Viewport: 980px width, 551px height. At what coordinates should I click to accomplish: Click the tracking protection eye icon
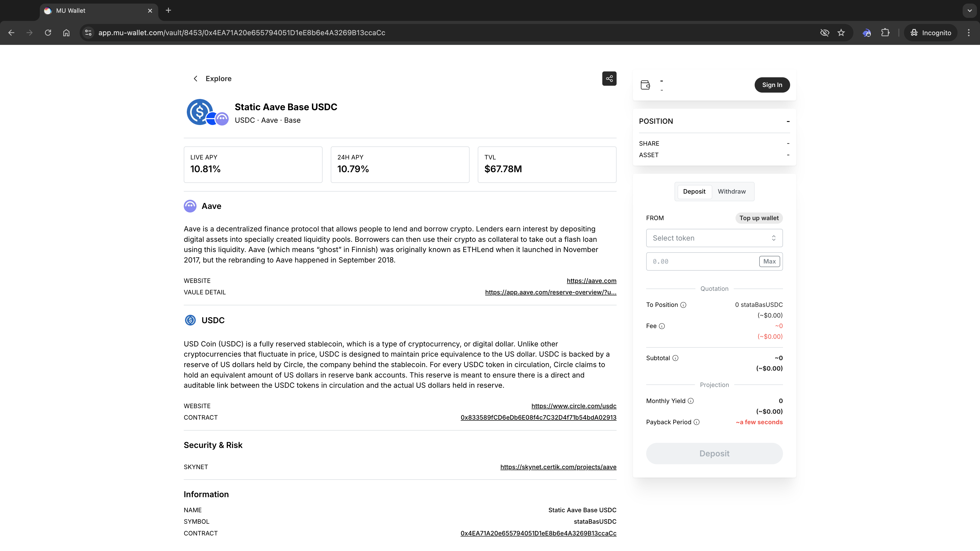click(x=824, y=33)
